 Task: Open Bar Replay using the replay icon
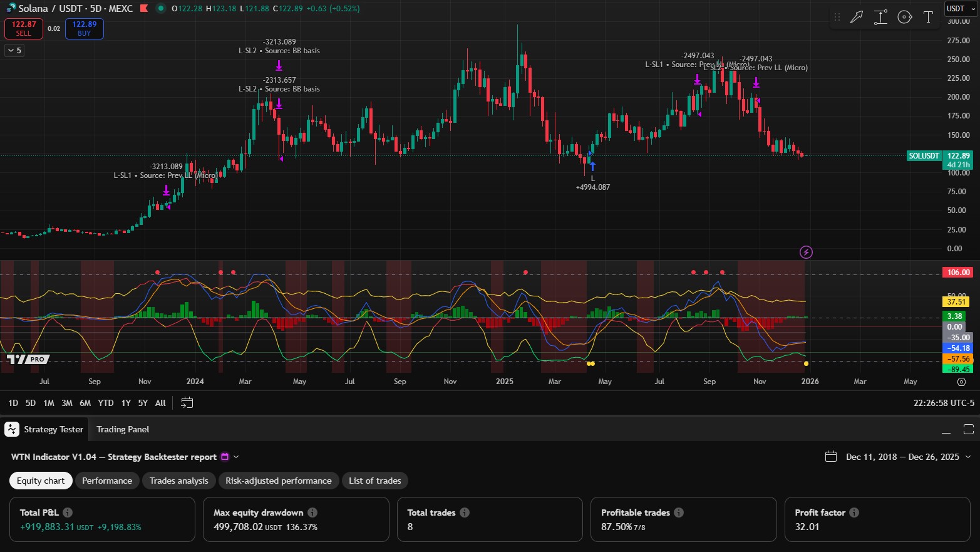point(187,403)
